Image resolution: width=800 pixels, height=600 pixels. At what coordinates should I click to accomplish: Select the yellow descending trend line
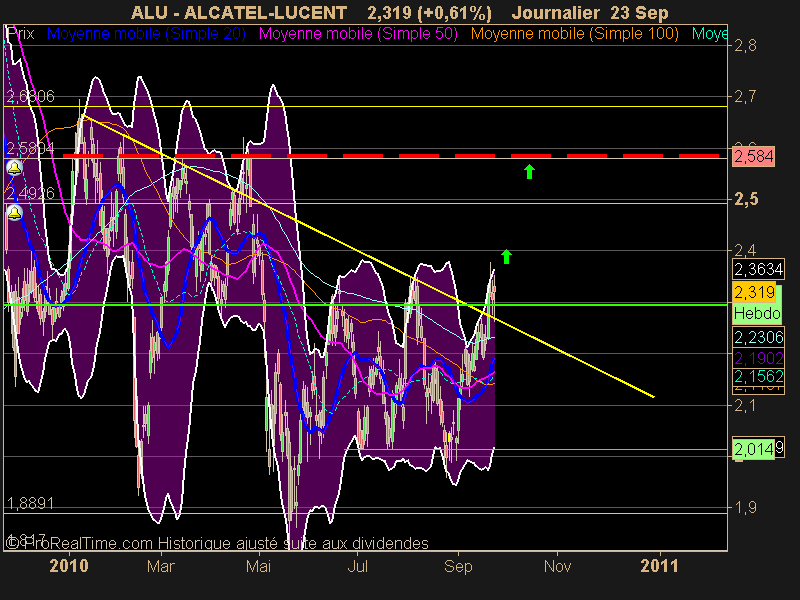coord(367,256)
